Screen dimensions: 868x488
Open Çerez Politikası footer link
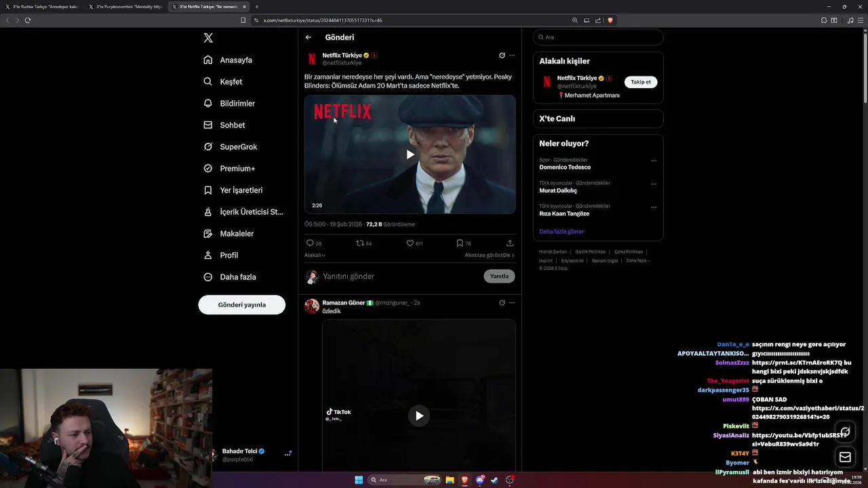tap(629, 251)
